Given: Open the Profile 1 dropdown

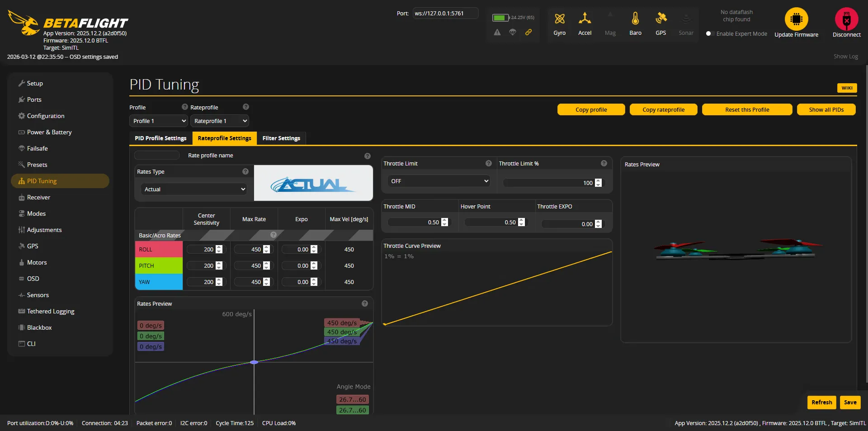Looking at the screenshot, I should click(x=158, y=121).
